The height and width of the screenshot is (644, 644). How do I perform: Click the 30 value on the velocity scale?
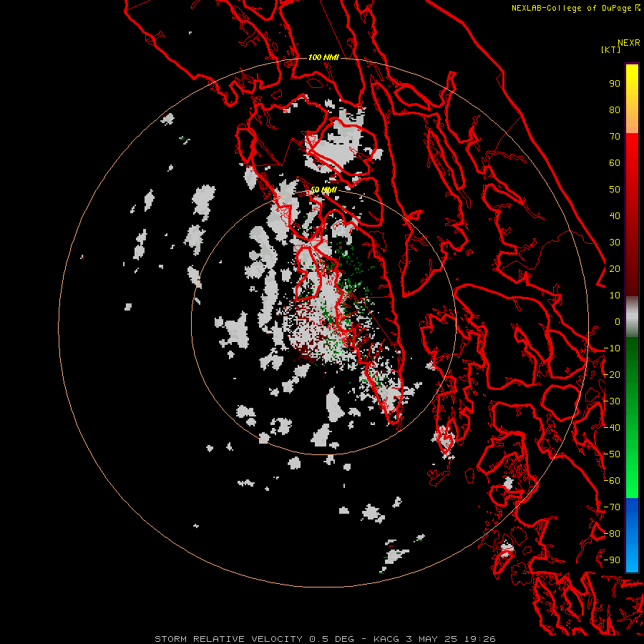[x=615, y=243]
